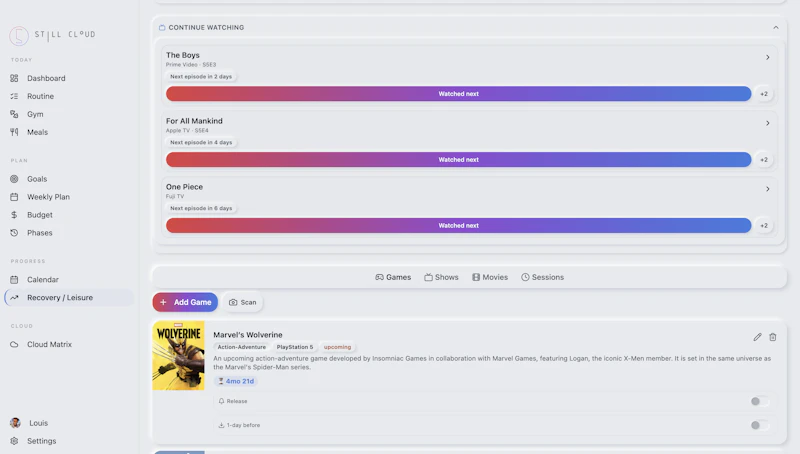Delete Marvel's Wolverine with trash icon
This screenshot has width=800, height=454.
point(773,337)
